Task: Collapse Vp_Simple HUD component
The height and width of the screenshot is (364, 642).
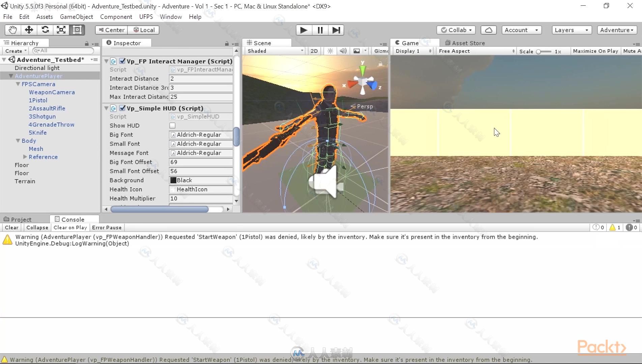Action: tap(106, 108)
